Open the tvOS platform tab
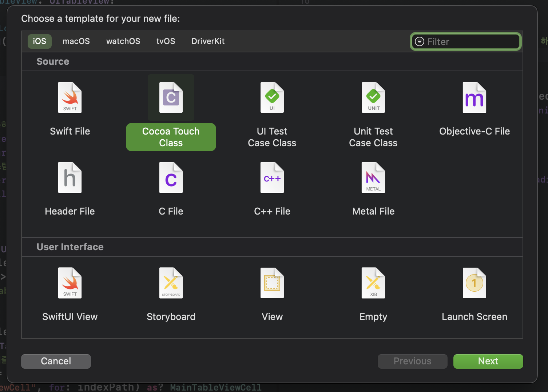548x392 pixels. 166,41
